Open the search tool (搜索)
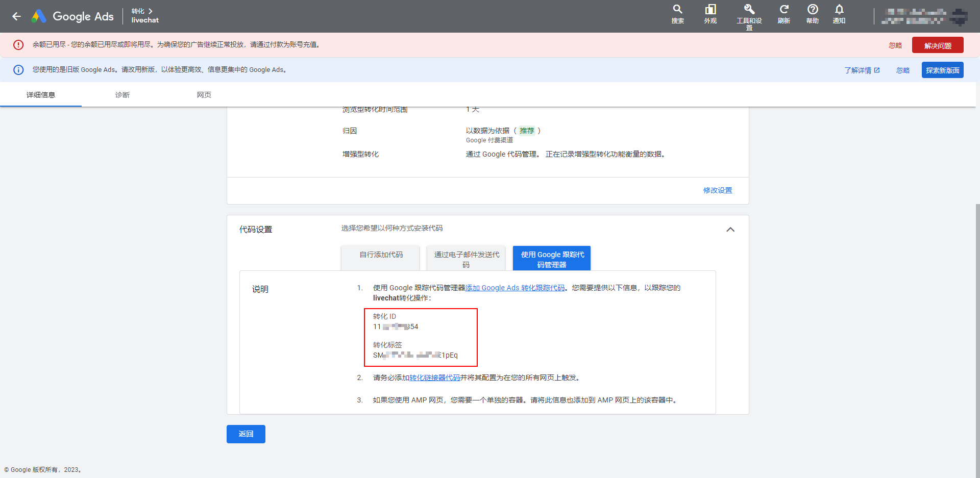This screenshot has width=980, height=478. tap(677, 14)
